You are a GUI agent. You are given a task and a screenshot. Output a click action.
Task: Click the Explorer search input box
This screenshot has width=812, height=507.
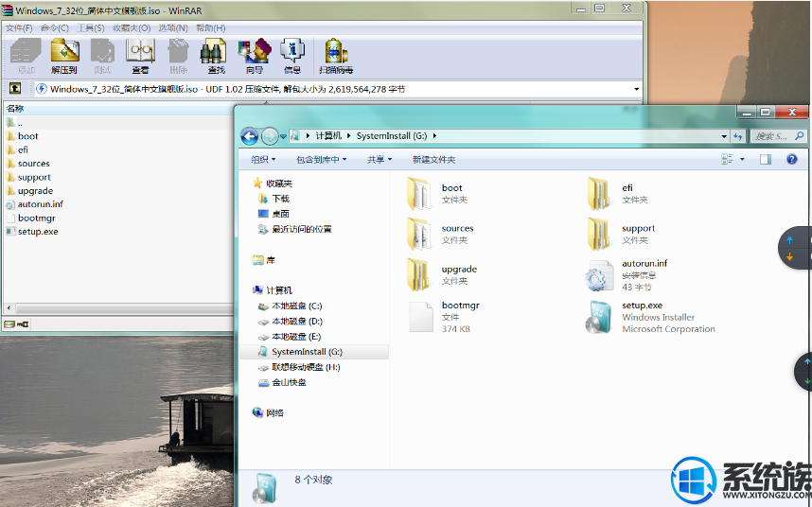pyautogui.click(x=771, y=136)
